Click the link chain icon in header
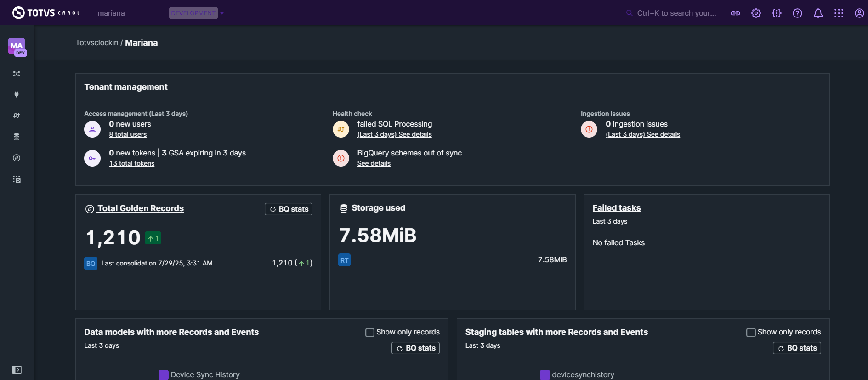This screenshot has width=868, height=380. [x=735, y=13]
